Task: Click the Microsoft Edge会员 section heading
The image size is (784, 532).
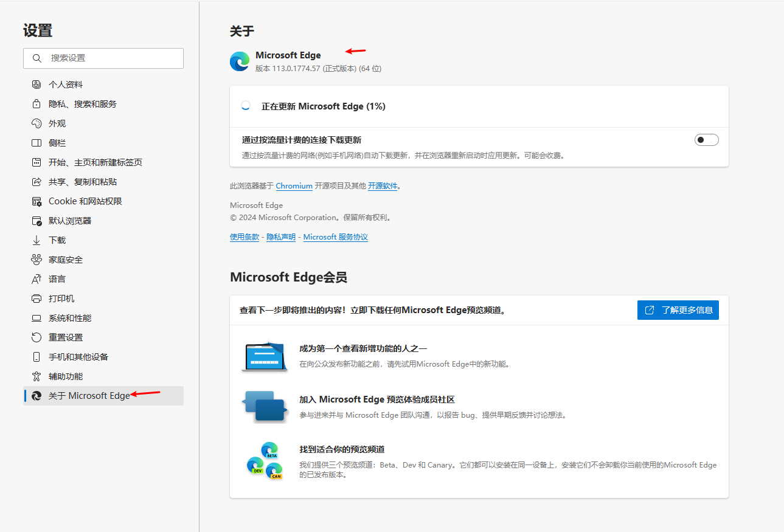Action: (x=288, y=277)
